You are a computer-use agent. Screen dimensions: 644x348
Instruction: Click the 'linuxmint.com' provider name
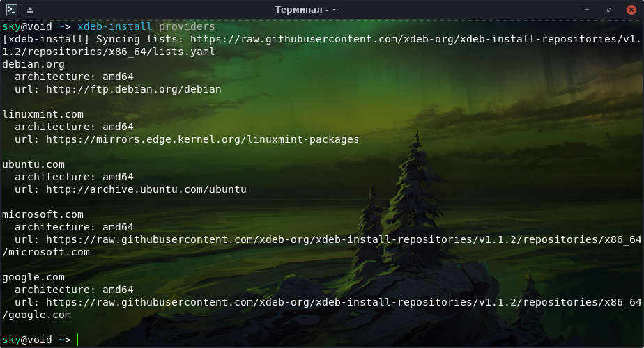coord(43,115)
